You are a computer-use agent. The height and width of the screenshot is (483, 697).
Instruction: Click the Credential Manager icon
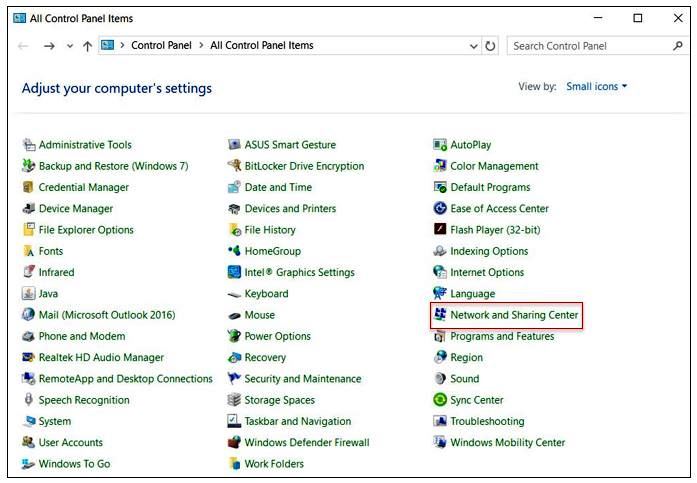[x=28, y=187]
